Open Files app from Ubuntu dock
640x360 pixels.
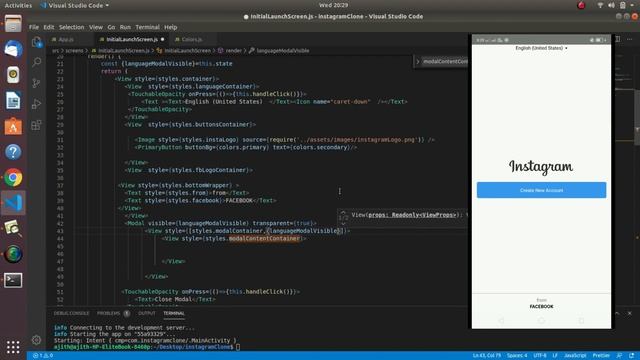coord(13,24)
